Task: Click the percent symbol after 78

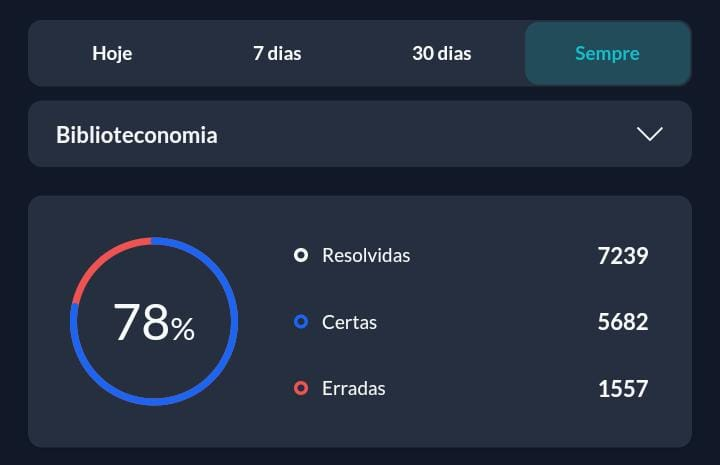Action: [183, 329]
